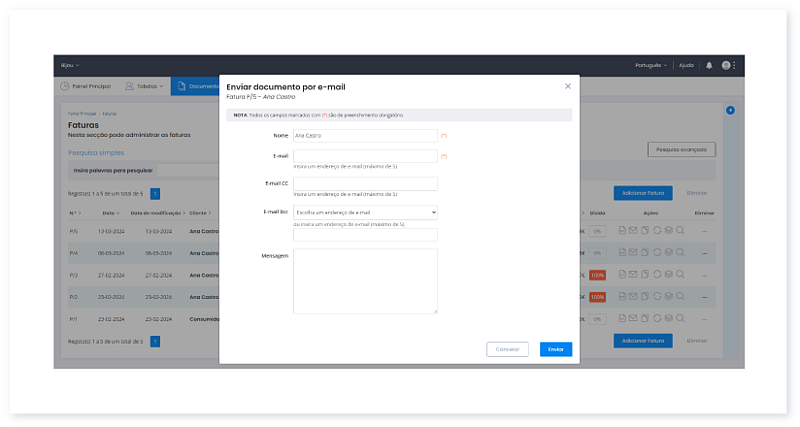Image resolution: width=800 pixels, height=427 pixels.
Task: Click copy document icon in row P/3
Action: (645, 274)
